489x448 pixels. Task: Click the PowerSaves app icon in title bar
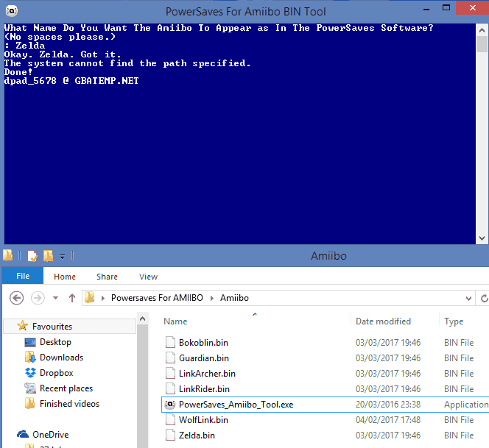[12, 11]
